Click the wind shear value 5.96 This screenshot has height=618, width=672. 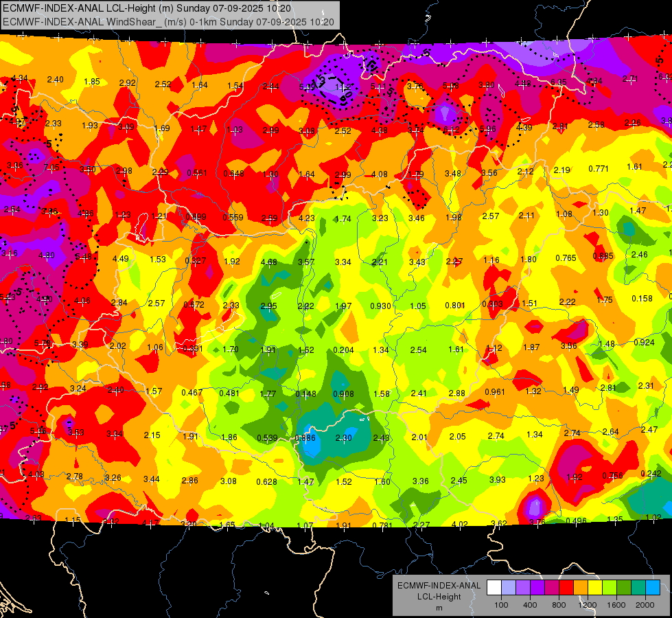(488, 128)
